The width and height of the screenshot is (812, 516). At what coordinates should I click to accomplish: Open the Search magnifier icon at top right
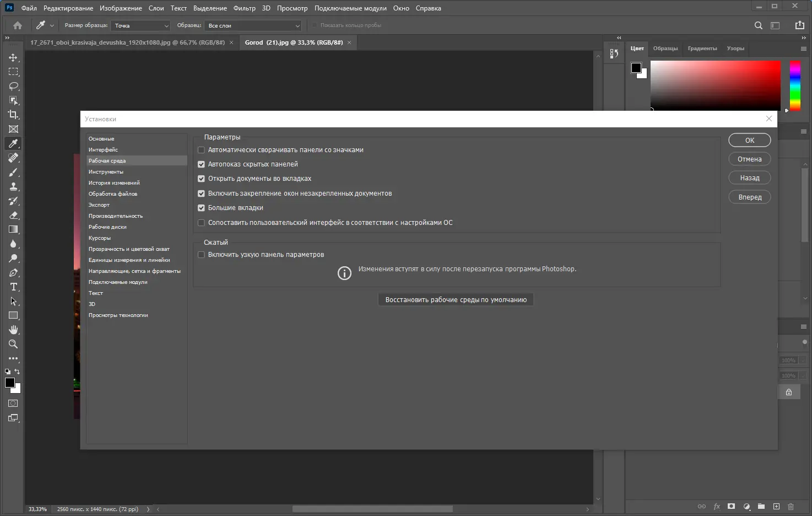pyautogui.click(x=759, y=25)
